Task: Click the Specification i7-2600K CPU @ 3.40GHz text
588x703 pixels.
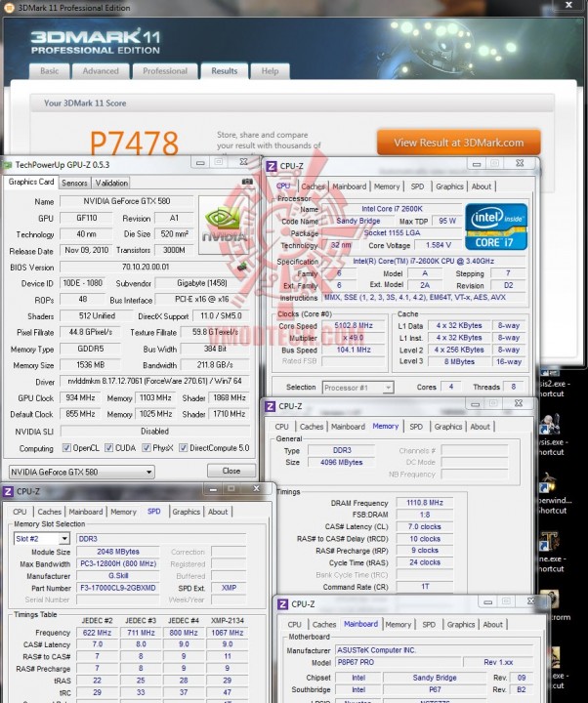Action: (423, 261)
